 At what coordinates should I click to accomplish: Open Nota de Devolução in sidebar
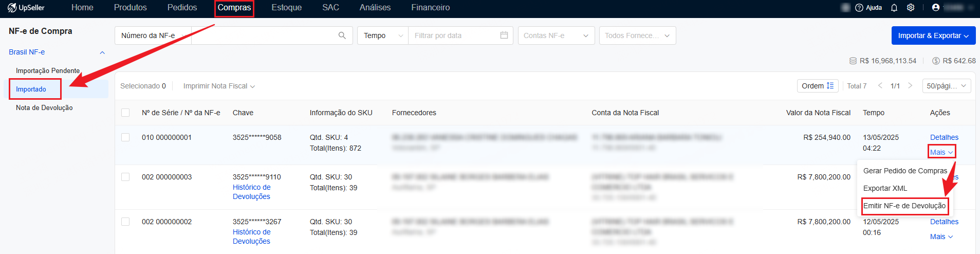coord(44,107)
